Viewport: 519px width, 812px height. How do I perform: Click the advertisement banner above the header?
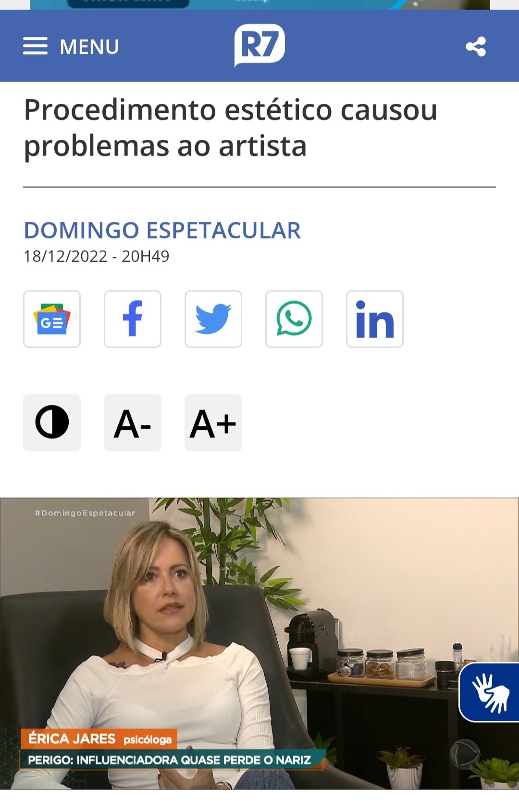[260, 5]
